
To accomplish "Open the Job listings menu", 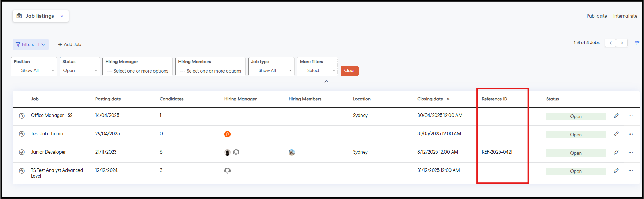I will 40,16.
